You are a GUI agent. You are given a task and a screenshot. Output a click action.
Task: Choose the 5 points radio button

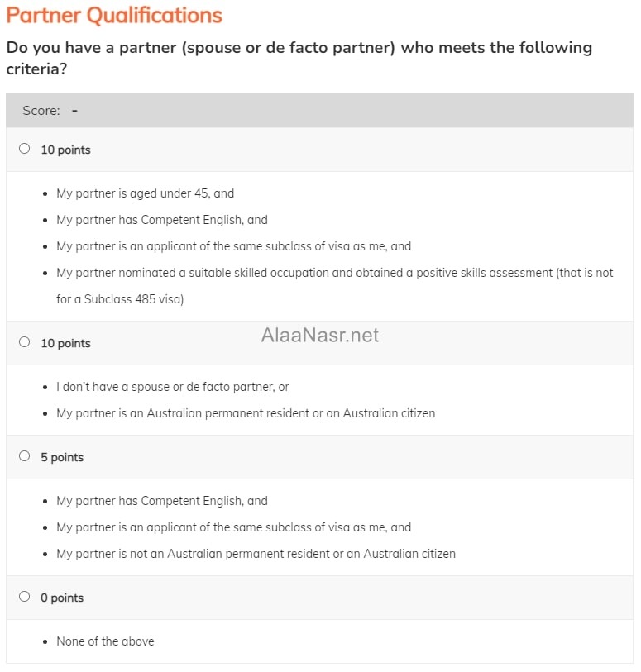24,456
